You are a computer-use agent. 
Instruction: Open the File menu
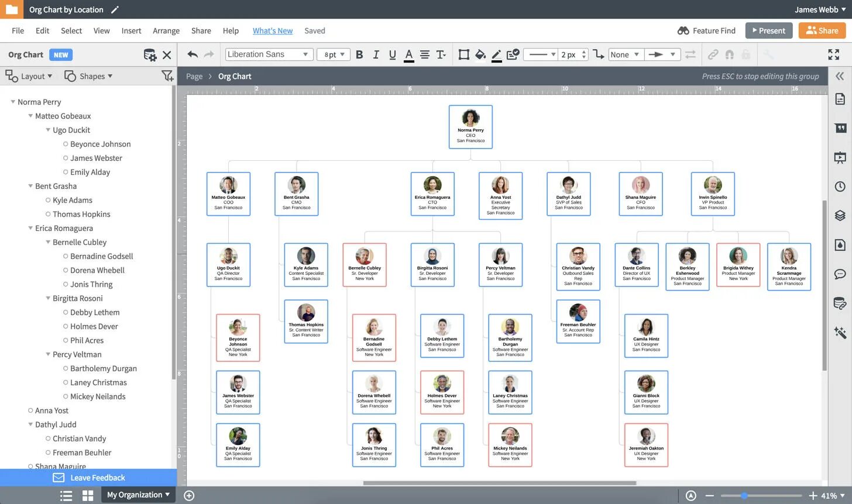(x=18, y=30)
